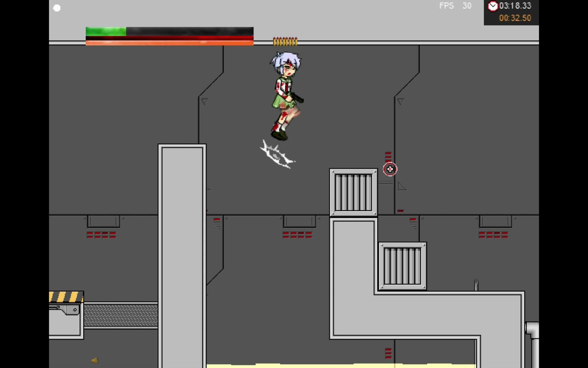This screenshot has width=588, height=368.
Task: Click the blue-haired girl holding a pistol
Action: point(286,96)
